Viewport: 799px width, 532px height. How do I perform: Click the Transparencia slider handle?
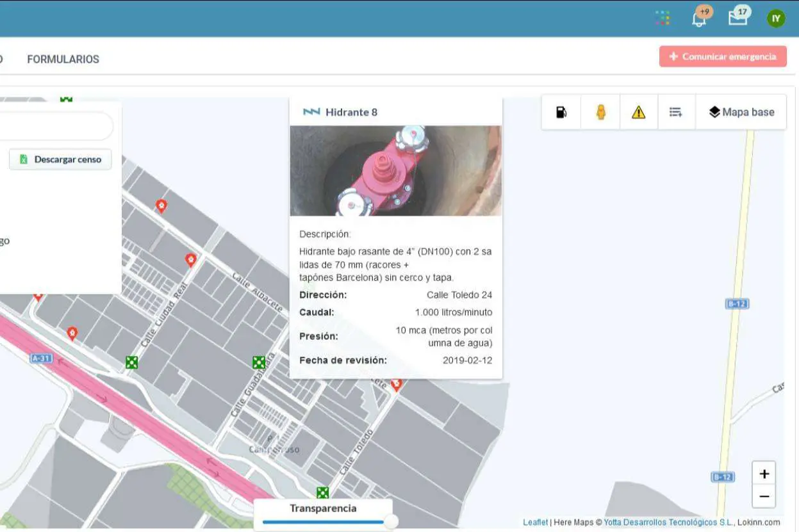390,522
